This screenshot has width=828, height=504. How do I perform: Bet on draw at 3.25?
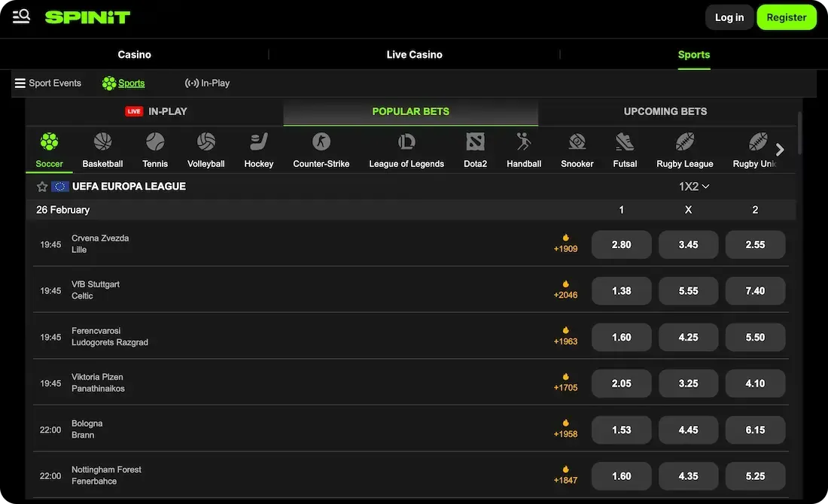pyautogui.click(x=688, y=383)
